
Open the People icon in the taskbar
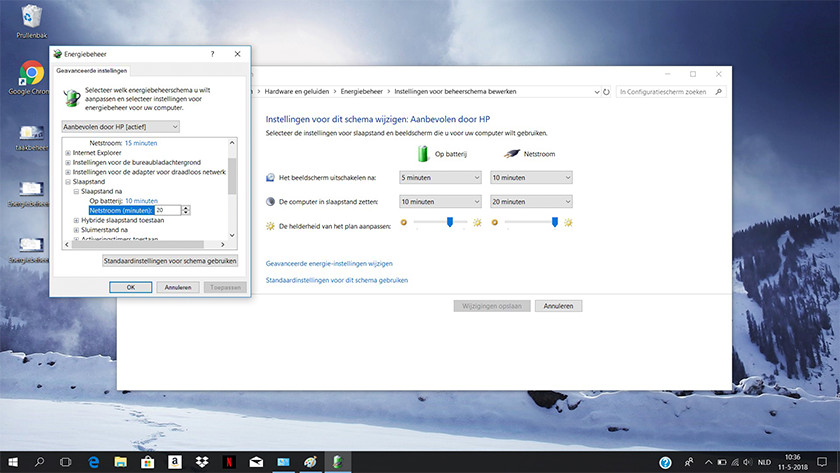(x=689, y=462)
